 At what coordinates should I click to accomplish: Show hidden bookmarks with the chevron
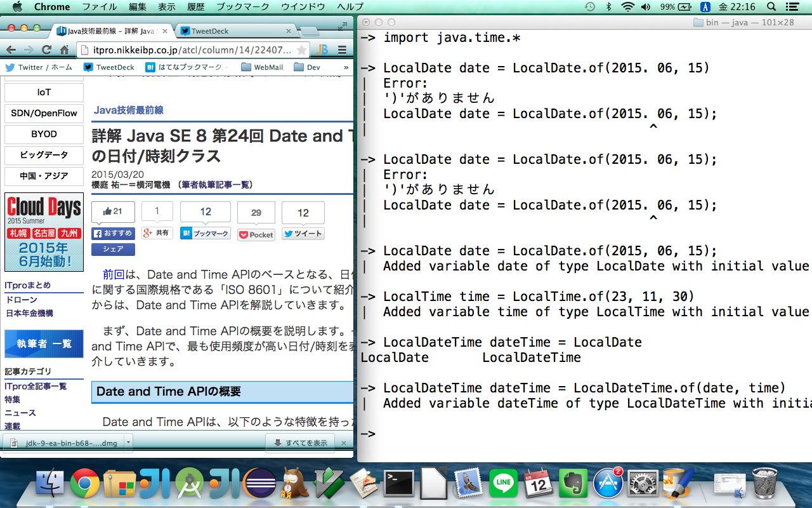346,67
